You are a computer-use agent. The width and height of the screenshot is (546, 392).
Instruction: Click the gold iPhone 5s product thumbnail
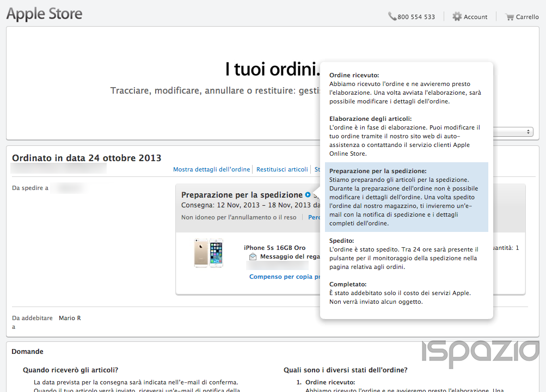pos(208,253)
